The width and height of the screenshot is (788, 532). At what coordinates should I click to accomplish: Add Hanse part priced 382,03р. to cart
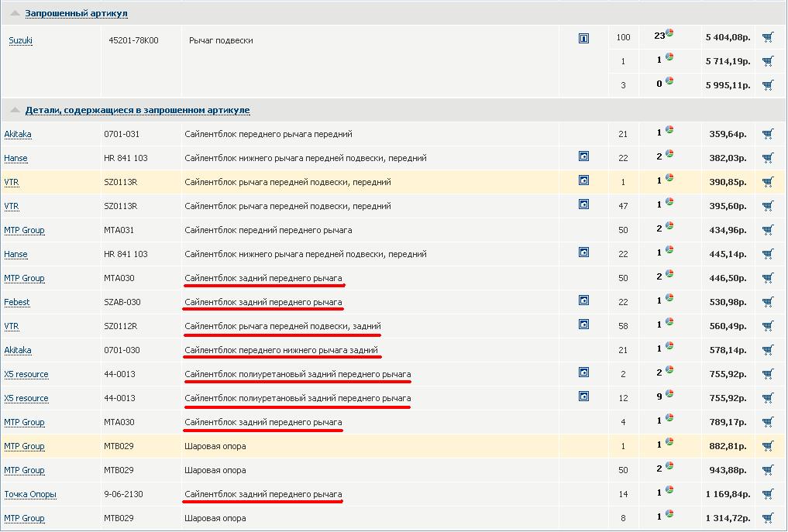pos(768,158)
